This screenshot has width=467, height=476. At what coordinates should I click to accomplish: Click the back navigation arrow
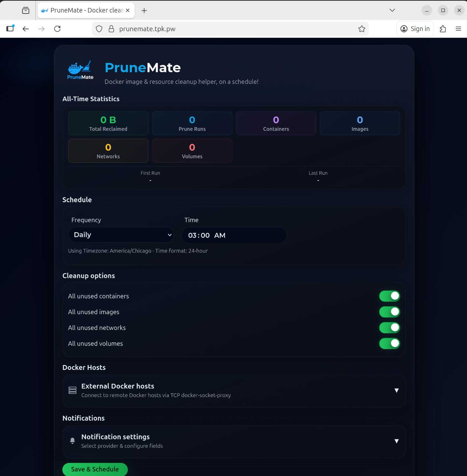click(26, 29)
